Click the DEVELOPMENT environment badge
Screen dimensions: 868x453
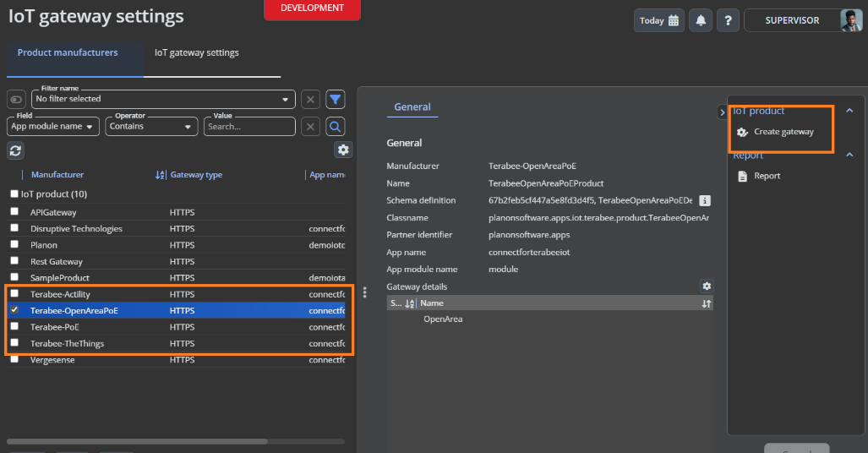click(312, 8)
